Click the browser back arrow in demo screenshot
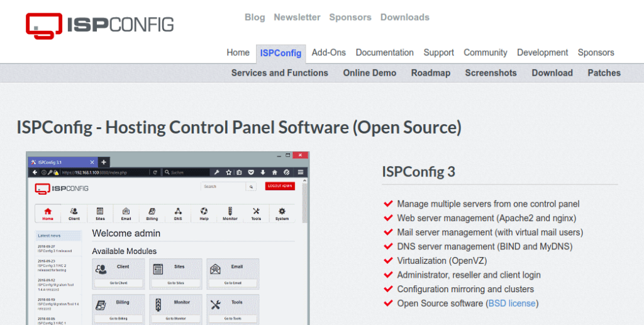Viewport: 644px width, 325px height. pyautogui.click(x=35, y=173)
